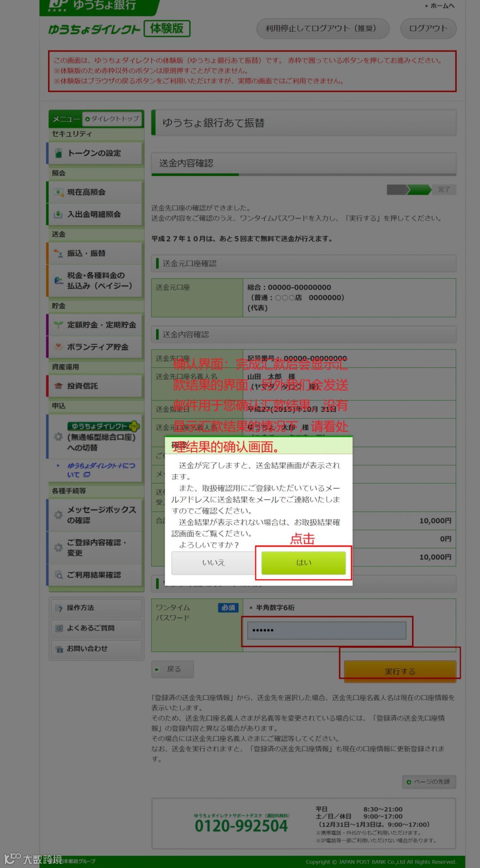The image size is (480, 868).
Task: Click the question icon beside 操作方法
Action: coord(59,608)
